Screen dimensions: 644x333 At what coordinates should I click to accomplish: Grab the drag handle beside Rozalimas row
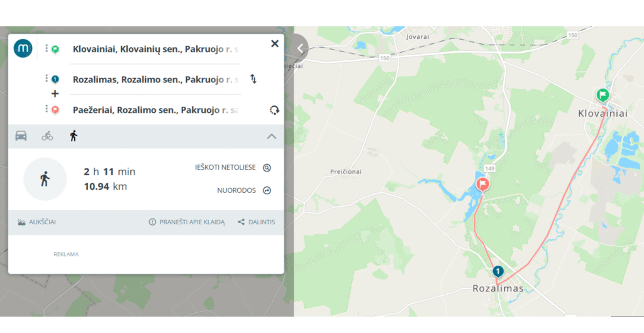(47, 79)
